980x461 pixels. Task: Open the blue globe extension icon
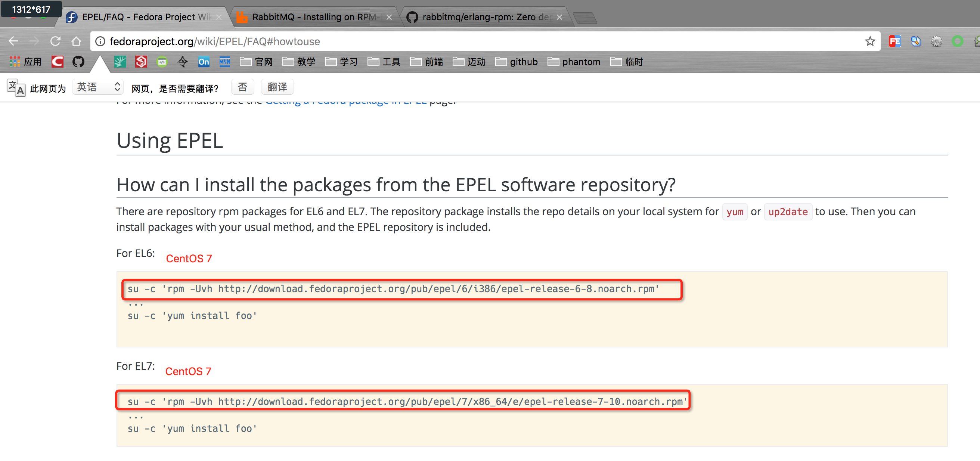[x=916, y=41]
